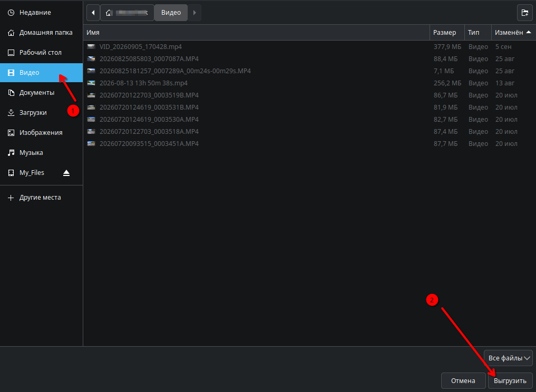This screenshot has width=536, height=392.
Task: Sort files by Тип column
Action: pos(478,33)
